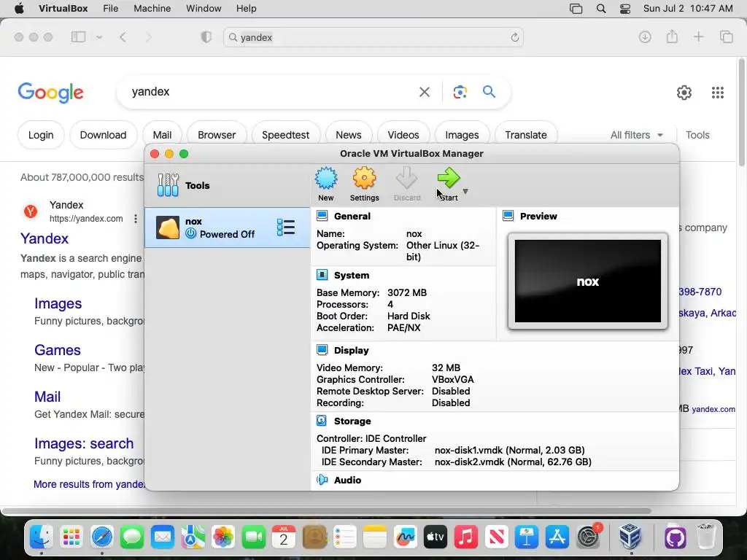This screenshot has width=747, height=560.
Task: Click the Google logo
Action: [50, 93]
